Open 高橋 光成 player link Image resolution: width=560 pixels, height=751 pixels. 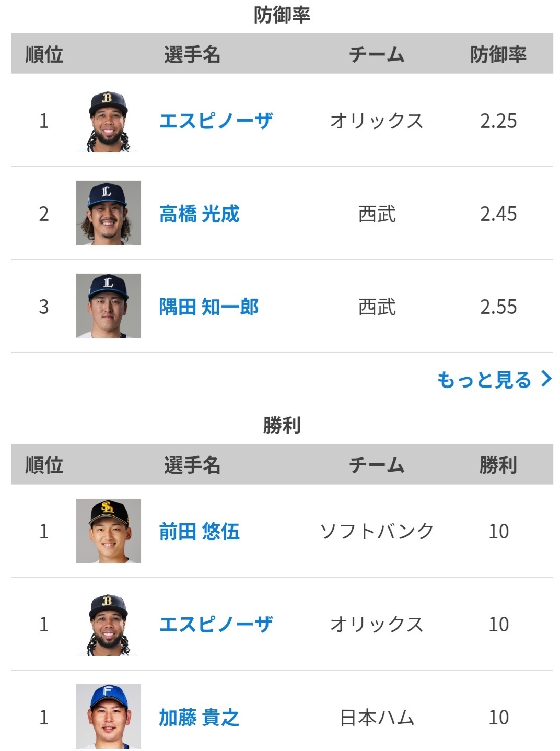tap(199, 214)
